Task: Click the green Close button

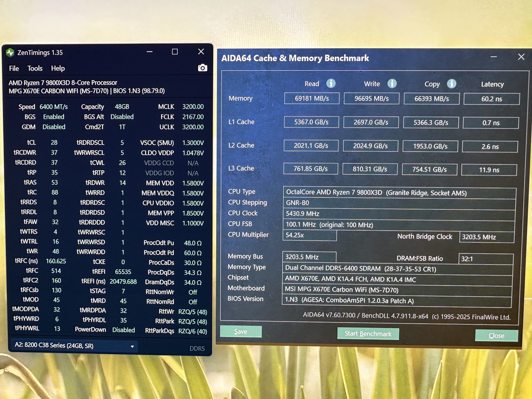Action: tap(496, 336)
